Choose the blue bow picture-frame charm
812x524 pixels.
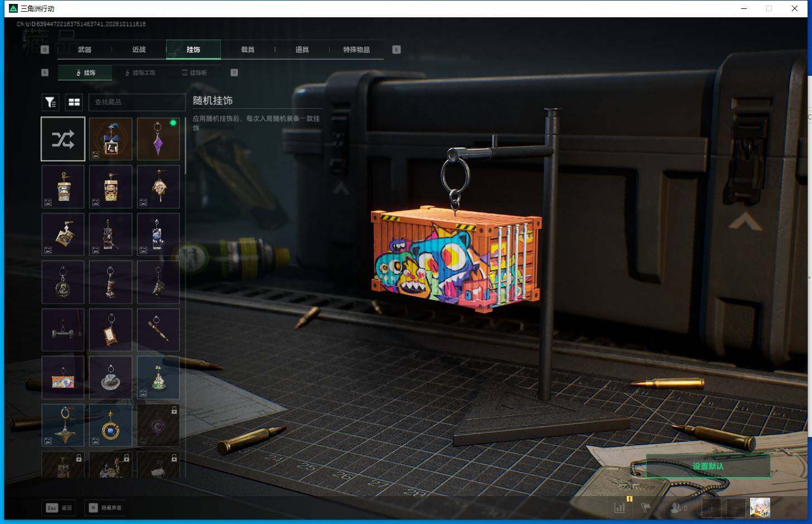[110, 139]
